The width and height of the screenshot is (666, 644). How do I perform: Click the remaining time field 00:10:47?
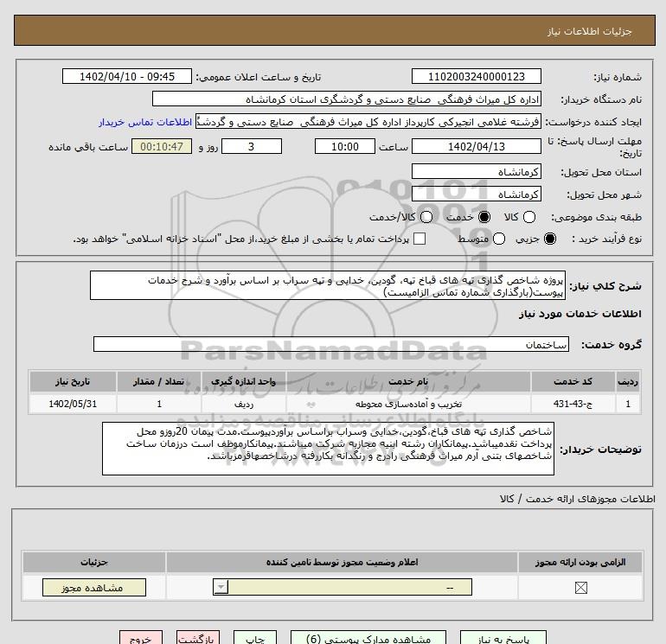(162, 146)
